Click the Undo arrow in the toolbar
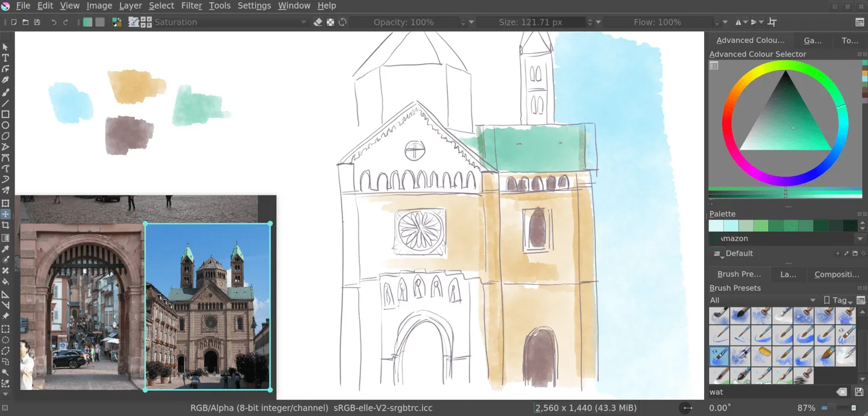Viewport: 868px width, 416px height. point(54,22)
